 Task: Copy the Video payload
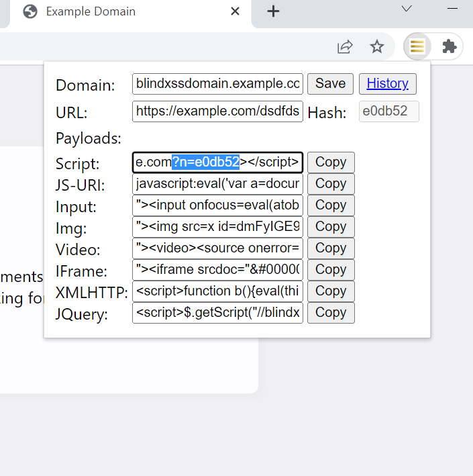click(331, 248)
